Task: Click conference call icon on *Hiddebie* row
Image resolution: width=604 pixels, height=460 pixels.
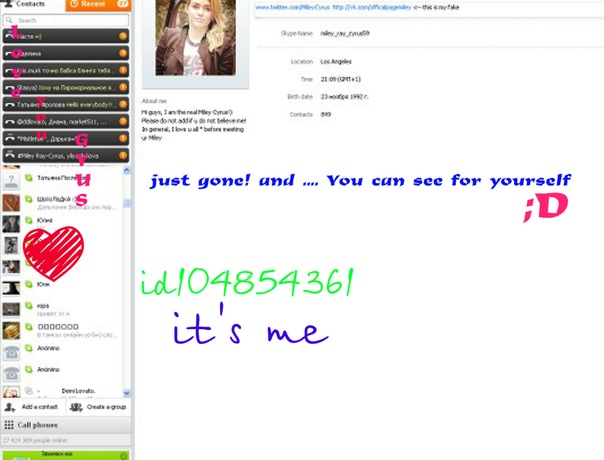Action: (10, 138)
